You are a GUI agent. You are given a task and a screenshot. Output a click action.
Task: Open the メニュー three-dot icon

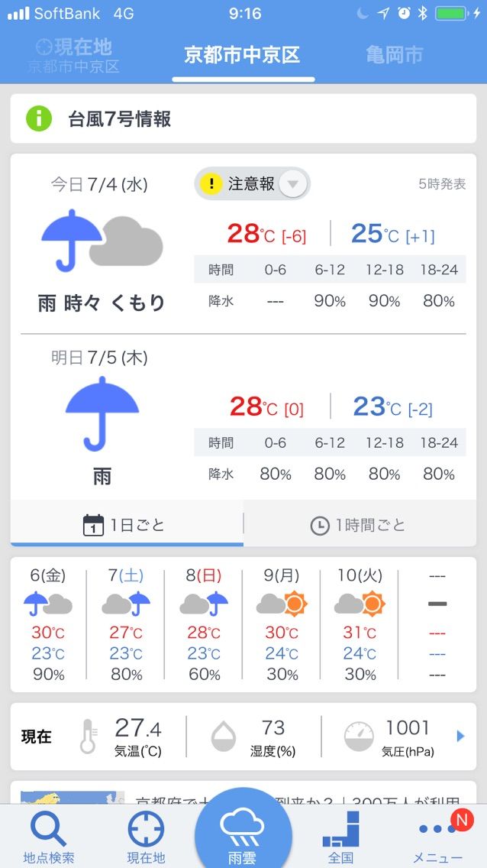click(438, 829)
